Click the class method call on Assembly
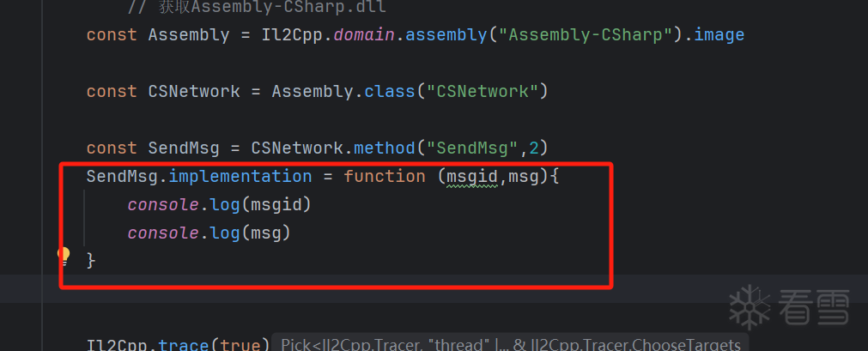This screenshot has height=351, width=868. 389,91
